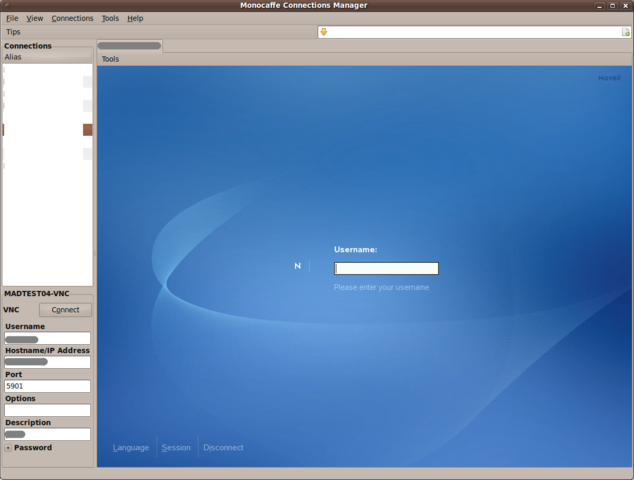Open the View menu
Viewport: 634px width, 480px height.
point(35,18)
